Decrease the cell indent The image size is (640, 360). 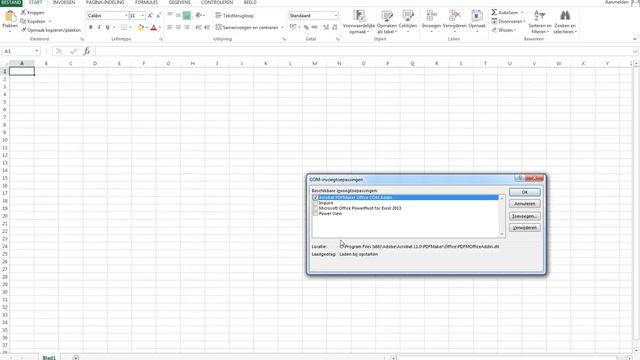click(198, 27)
